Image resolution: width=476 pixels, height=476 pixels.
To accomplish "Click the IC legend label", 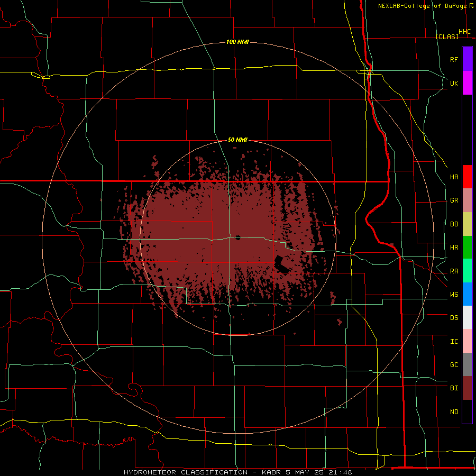I will click(x=454, y=342).
